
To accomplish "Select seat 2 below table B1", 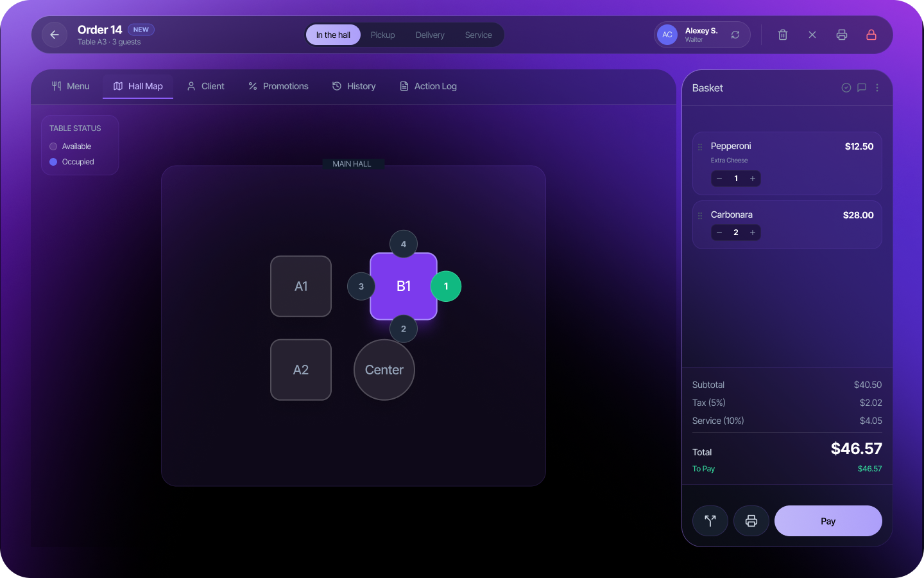I will click(404, 329).
